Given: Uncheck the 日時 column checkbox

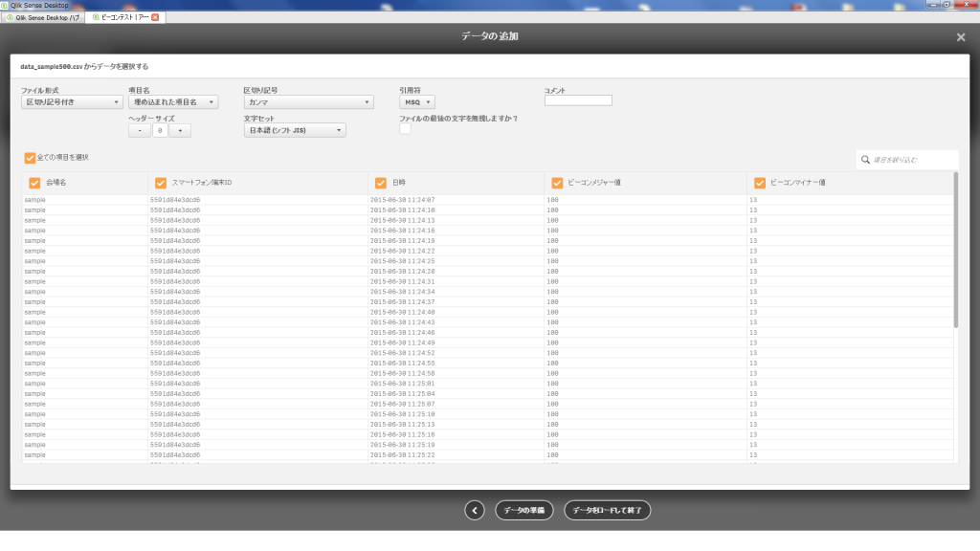Looking at the screenshot, I should (380, 183).
